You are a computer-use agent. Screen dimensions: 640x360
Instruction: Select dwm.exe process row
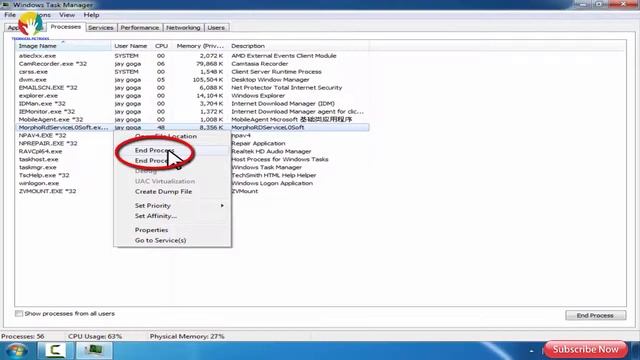point(192,80)
